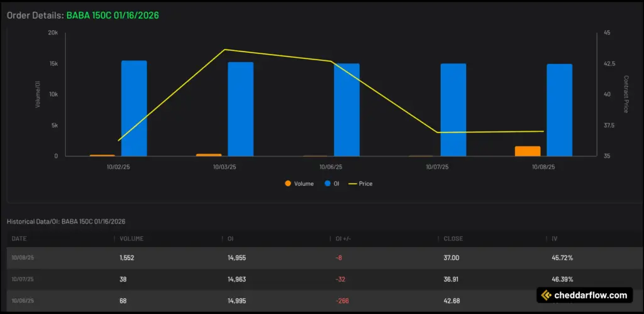Viewport: 644px width, 314px height.
Task: Sort table by CLOSE column header
Action: 453,239
